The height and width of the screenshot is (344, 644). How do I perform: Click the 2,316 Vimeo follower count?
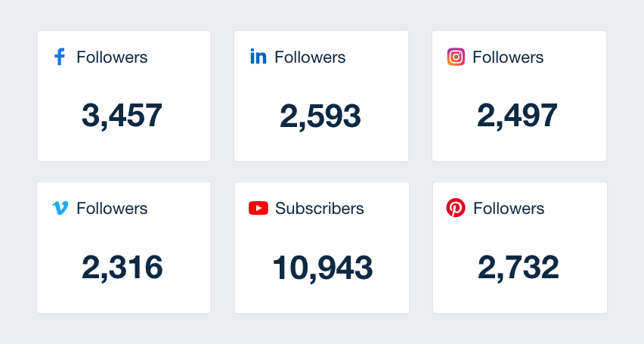coord(122,268)
